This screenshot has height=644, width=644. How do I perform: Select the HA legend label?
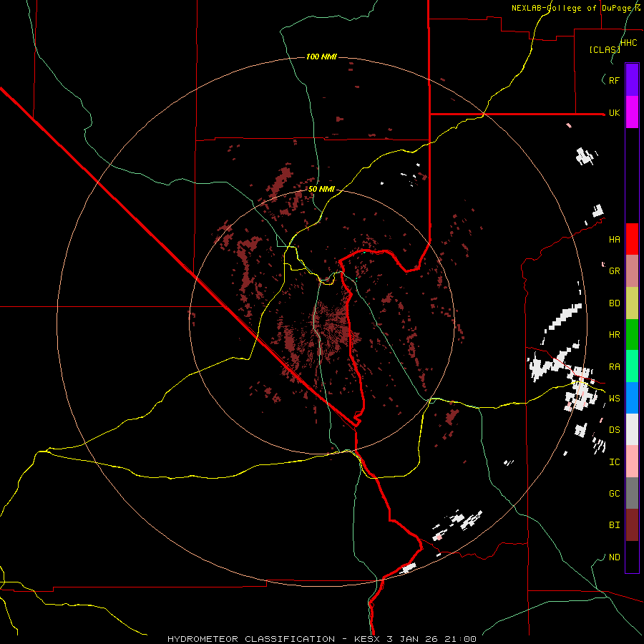[x=614, y=240]
